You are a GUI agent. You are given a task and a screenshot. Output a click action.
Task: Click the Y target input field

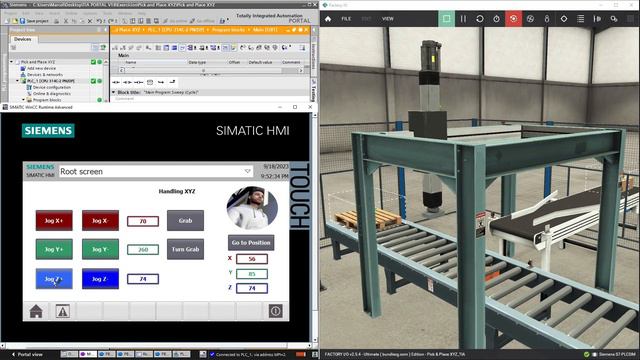(x=252, y=274)
